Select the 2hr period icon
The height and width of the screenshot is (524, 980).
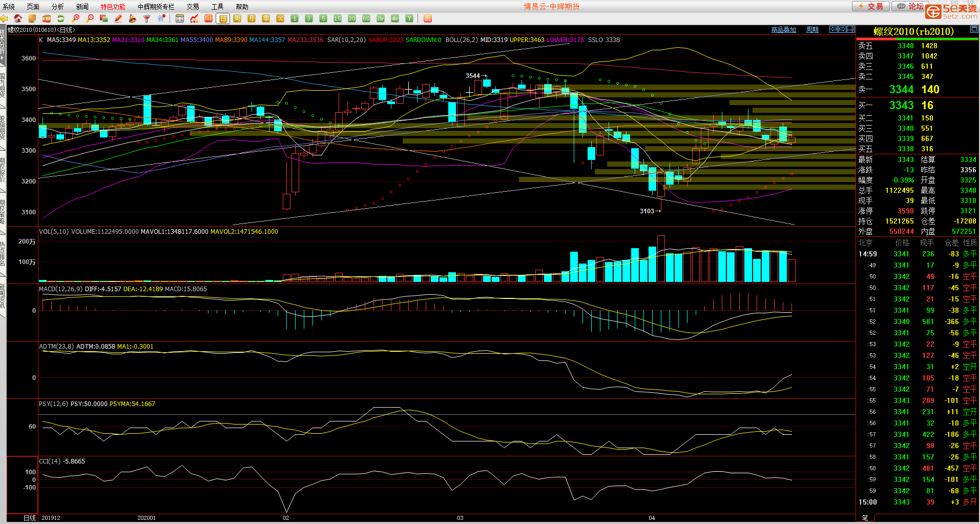(381, 18)
